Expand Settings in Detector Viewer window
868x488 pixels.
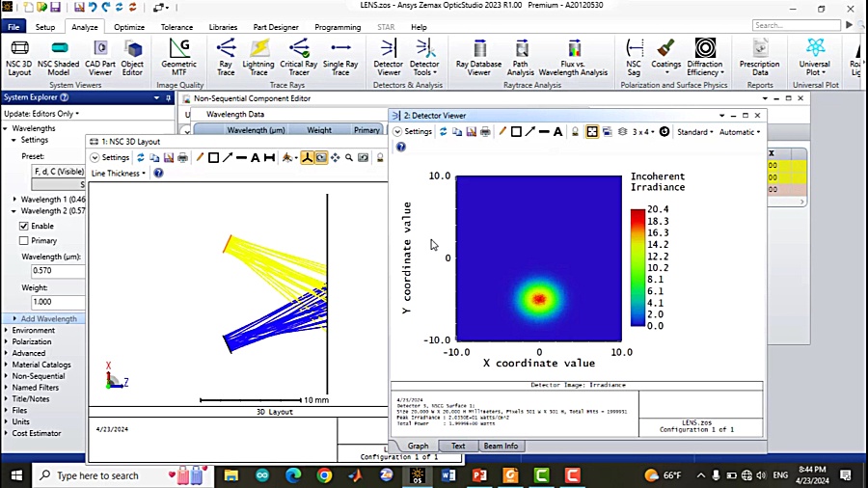413,132
